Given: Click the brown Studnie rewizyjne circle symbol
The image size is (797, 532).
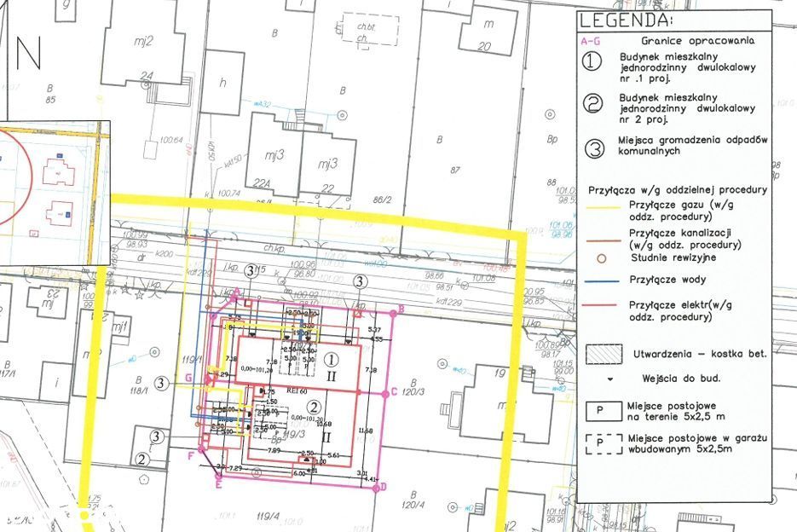Looking at the screenshot, I should (601, 258).
